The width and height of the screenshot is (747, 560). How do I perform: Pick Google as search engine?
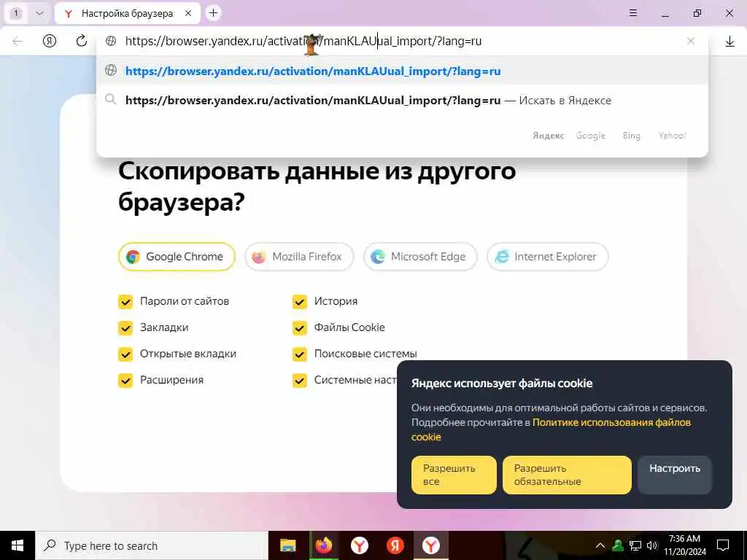click(x=590, y=136)
